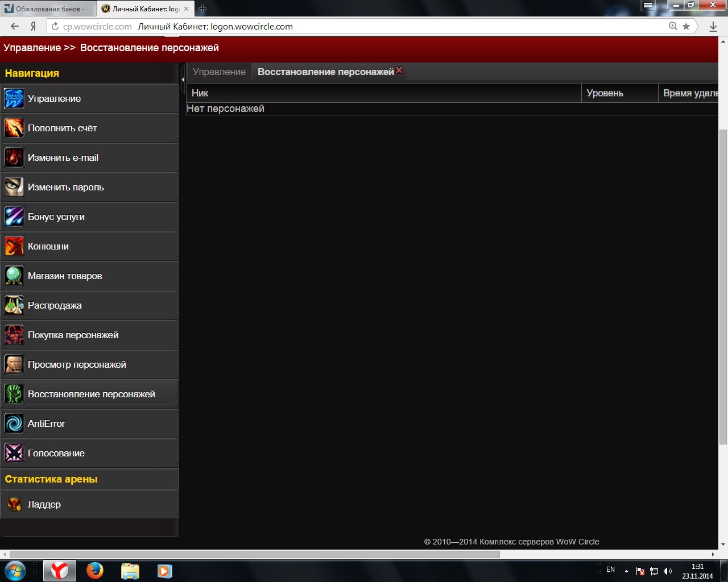Image resolution: width=728 pixels, height=582 pixels.
Task: Switch to the Управление tab
Action: (x=219, y=72)
